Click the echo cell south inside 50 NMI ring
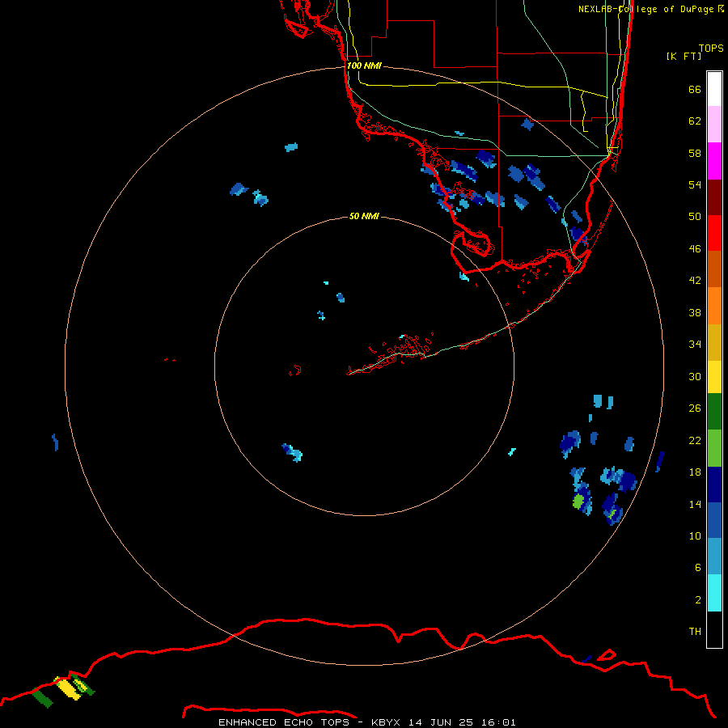The image size is (728, 728). (293, 452)
